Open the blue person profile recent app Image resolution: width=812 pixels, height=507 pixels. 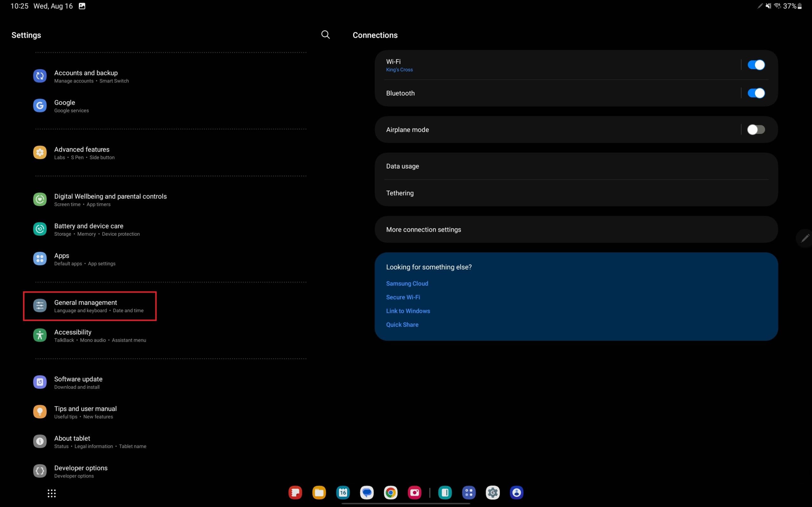516,493
